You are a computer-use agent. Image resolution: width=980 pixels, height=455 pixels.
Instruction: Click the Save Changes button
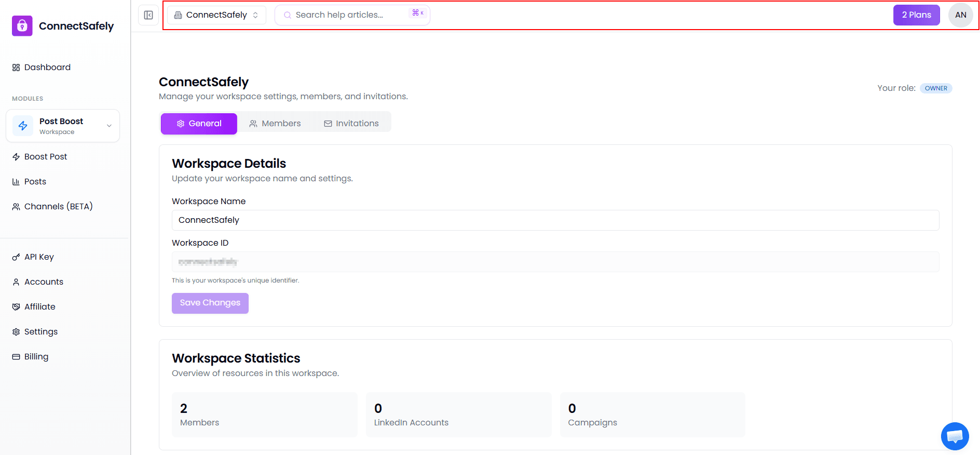(x=210, y=303)
